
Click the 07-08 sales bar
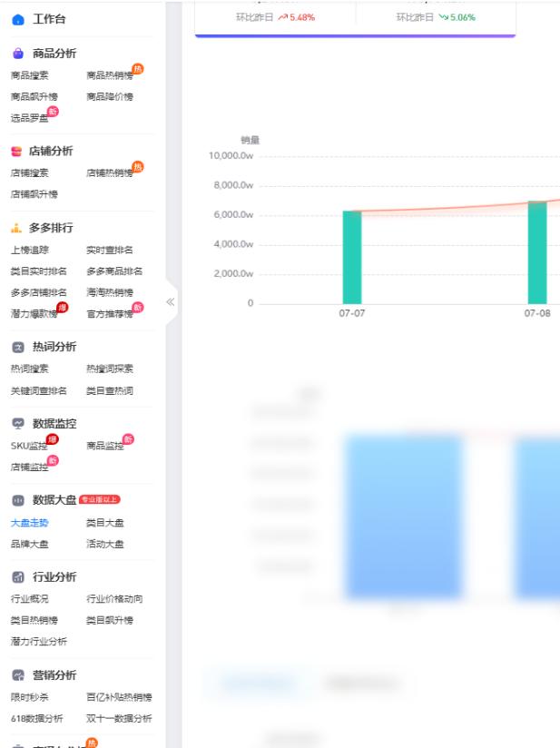click(x=537, y=252)
